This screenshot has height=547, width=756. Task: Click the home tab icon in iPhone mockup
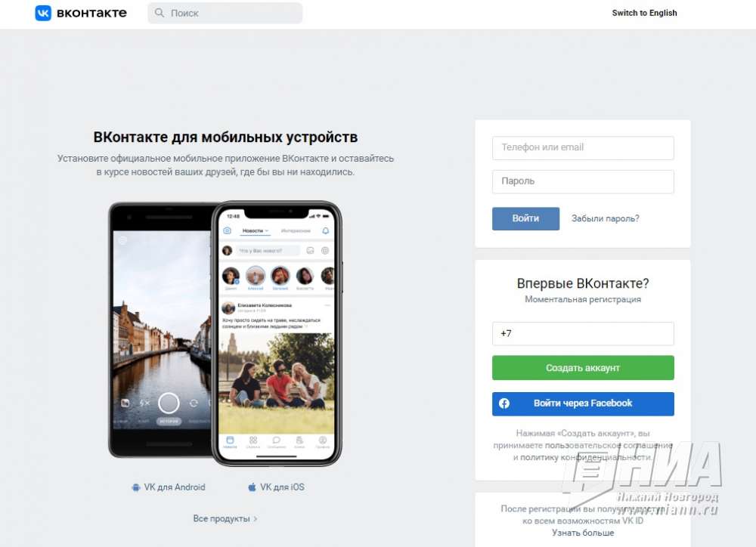click(230, 440)
